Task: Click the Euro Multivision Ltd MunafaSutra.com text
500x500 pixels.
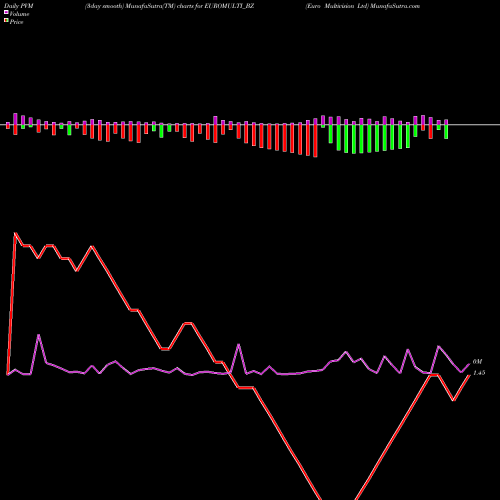Action: click(363, 6)
